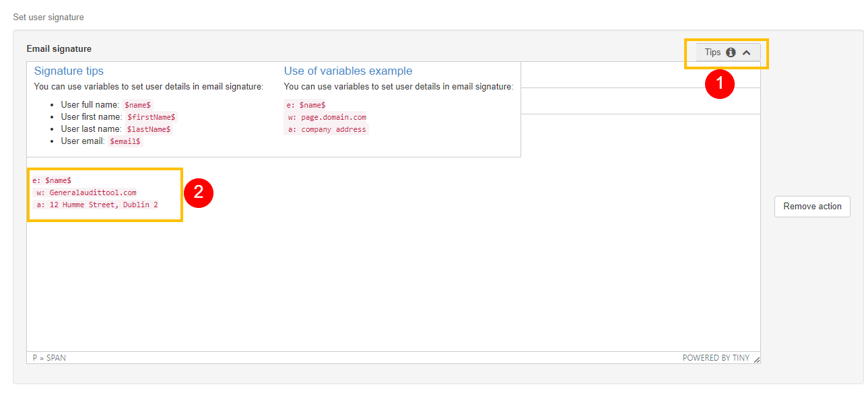
Task: Select the P element in path bar
Action: 35,358
